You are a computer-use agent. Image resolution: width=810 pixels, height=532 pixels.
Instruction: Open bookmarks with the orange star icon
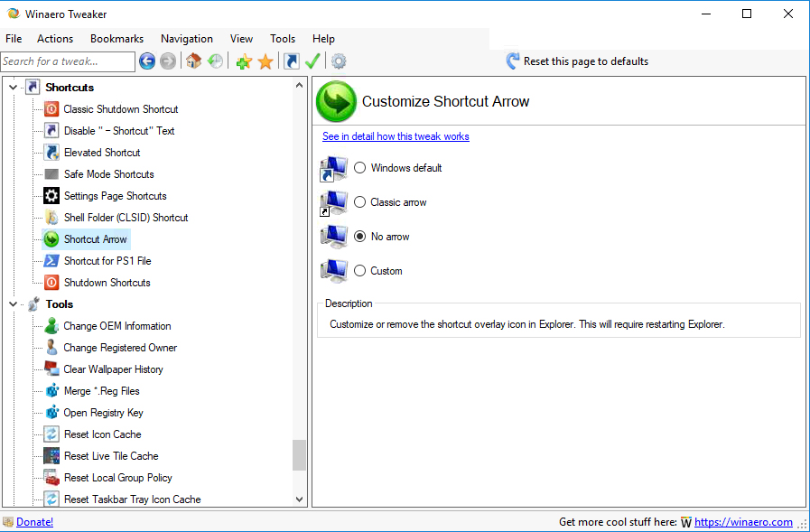(x=265, y=61)
